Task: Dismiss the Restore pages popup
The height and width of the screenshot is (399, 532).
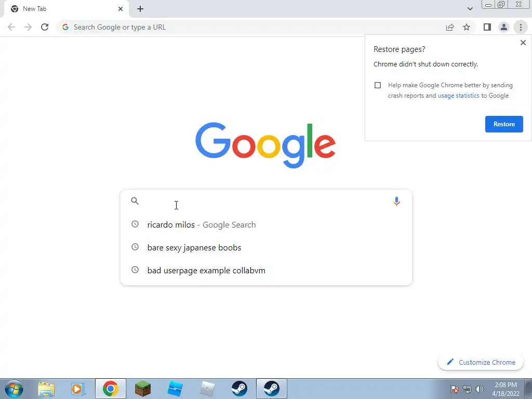Action: [523, 43]
